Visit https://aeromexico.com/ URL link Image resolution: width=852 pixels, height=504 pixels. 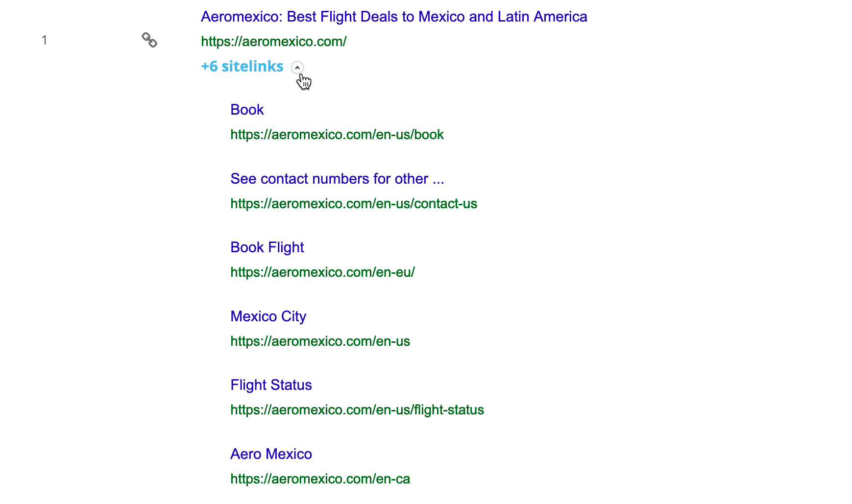(x=273, y=41)
